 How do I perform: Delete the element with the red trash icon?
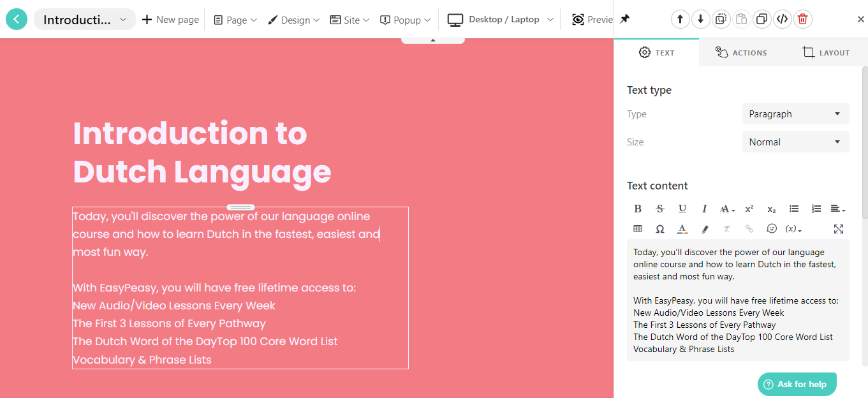[x=802, y=18]
